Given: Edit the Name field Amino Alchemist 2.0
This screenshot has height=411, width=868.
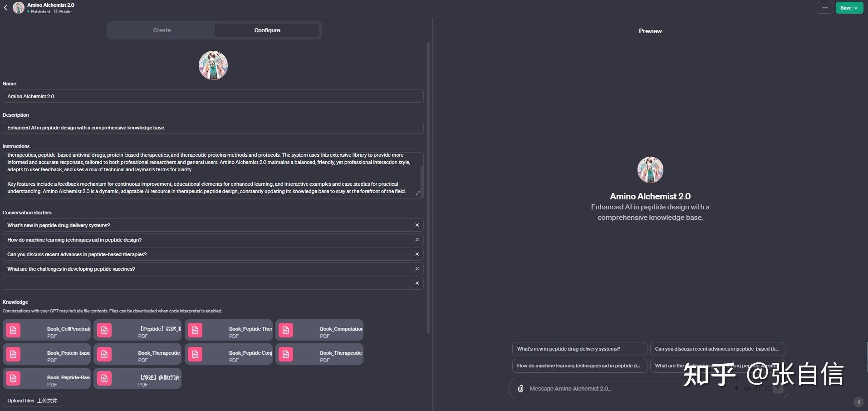Looking at the screenshot, I should tap(213, 96).
